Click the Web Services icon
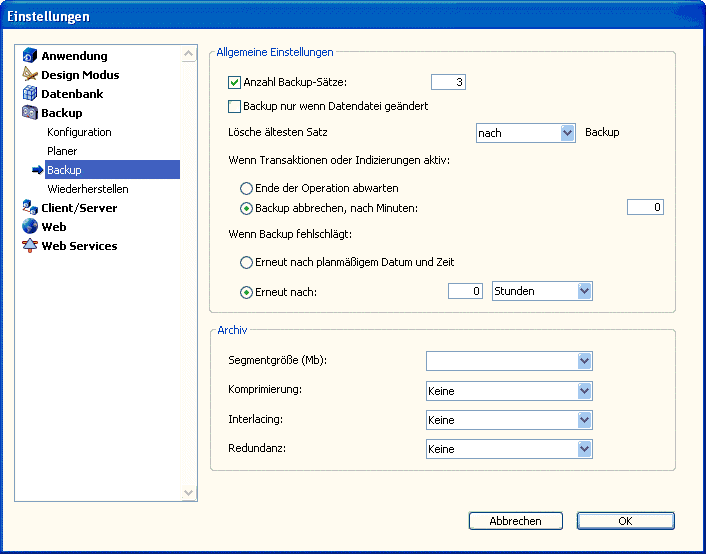706x554 pixels. 30,246
